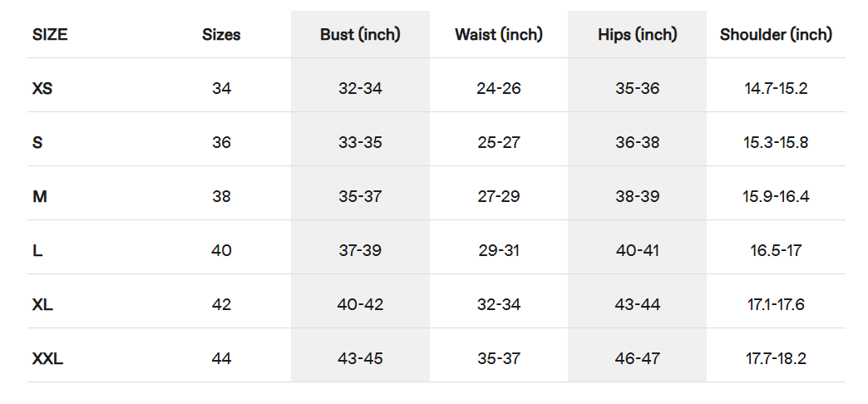Screen dimensions: 868x404
Task: Select waist value 27-29 in M row
Action: (499, 196)
